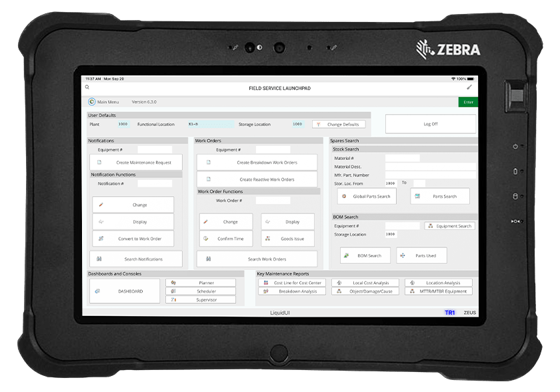
Task: Click the Main Menu circular icon
Action: [92, 102]
